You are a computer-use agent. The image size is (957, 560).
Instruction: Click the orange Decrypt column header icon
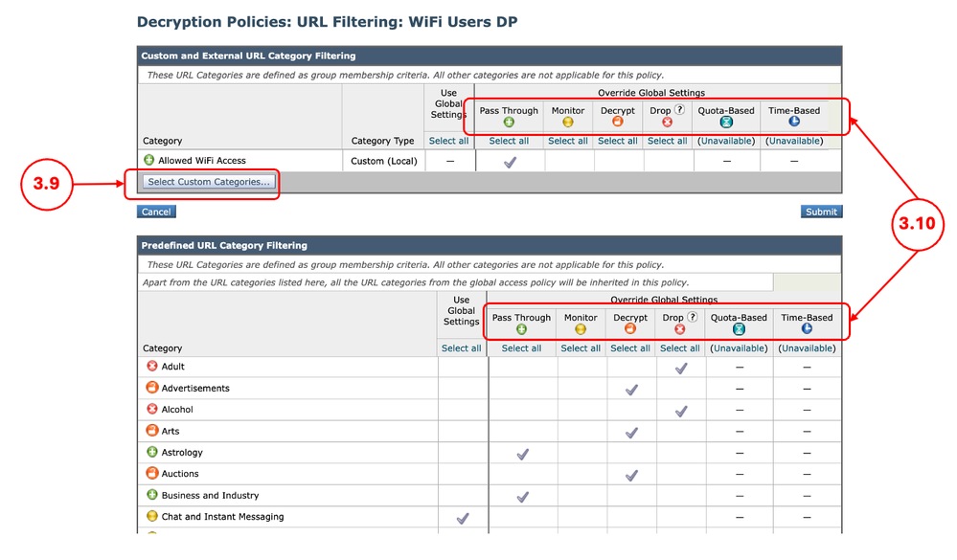(618, 122)
